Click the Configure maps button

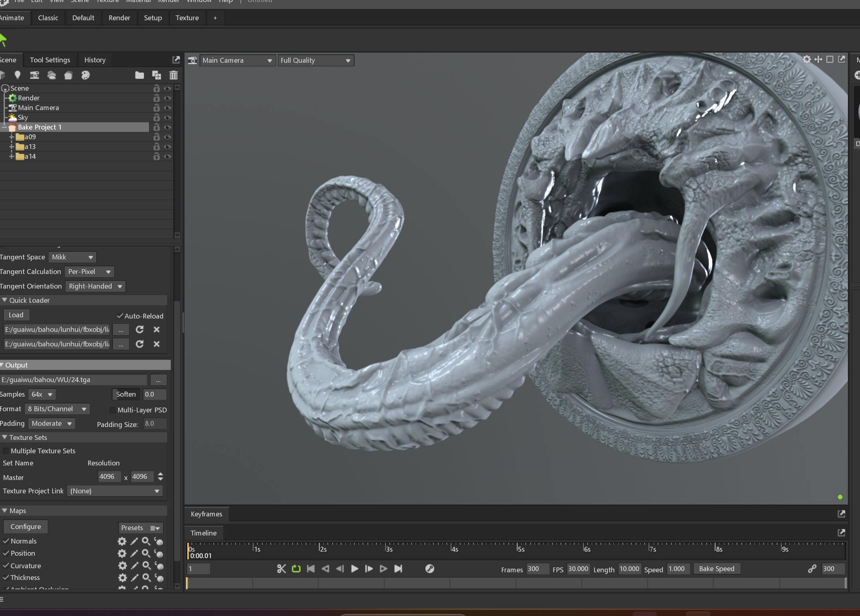point(25,527)
